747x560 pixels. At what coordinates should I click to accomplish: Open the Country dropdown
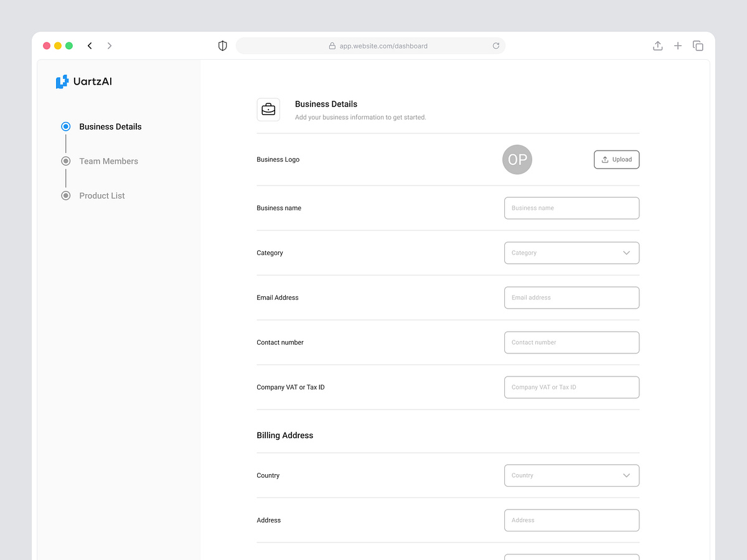point(571,475)
